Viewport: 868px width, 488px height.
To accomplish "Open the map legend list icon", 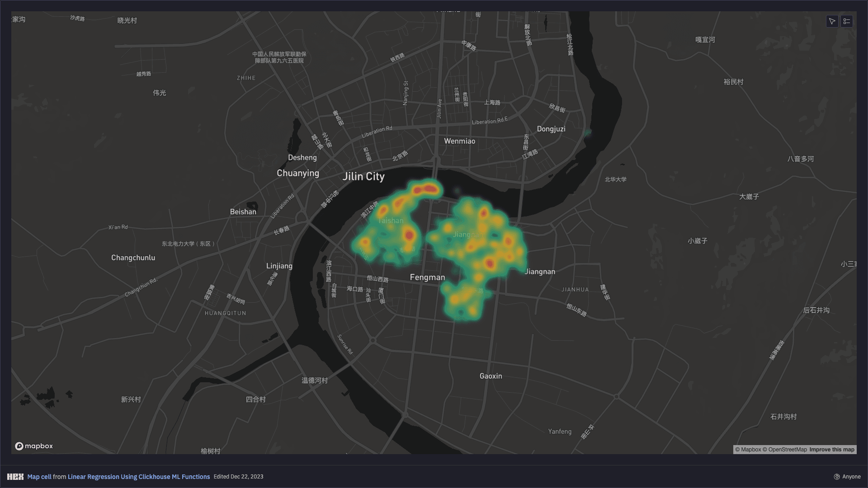I will (847, 21).
